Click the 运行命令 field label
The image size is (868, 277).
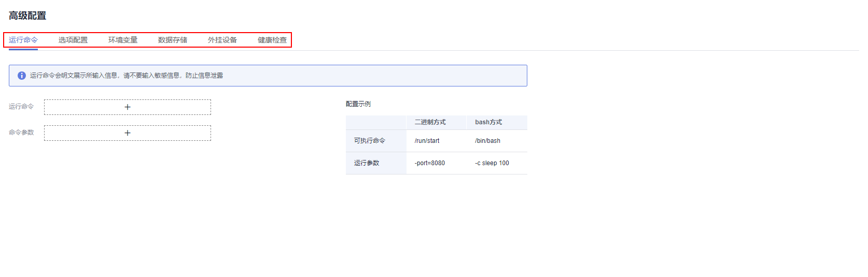[x=21, y=107]
